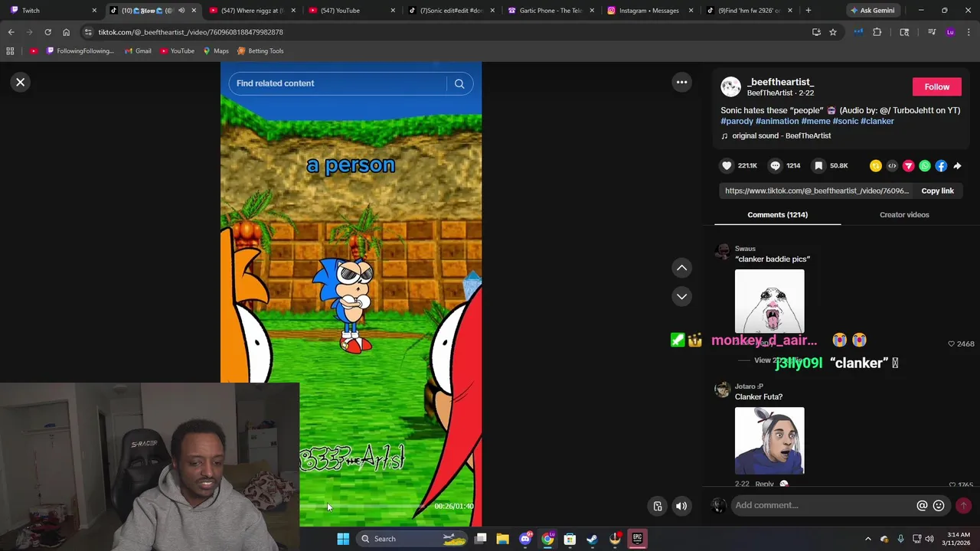Click the Find related content search field
Screen dimensions: 980x551
(x=337, y=83)
